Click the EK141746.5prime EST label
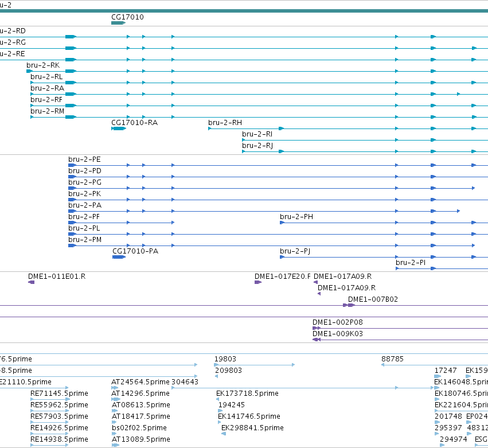The height and width of the screenshot is (448, 488). [249, 416]
